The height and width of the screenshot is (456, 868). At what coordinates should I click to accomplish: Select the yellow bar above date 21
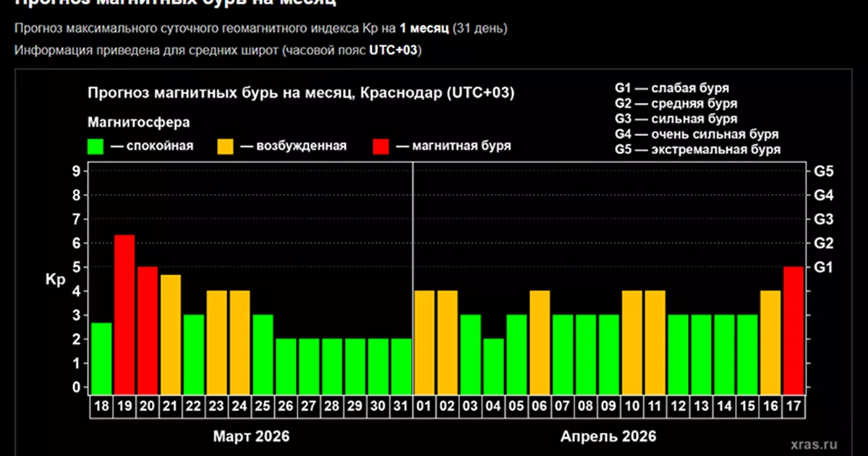pyautogui.click(x=171, y=334)
